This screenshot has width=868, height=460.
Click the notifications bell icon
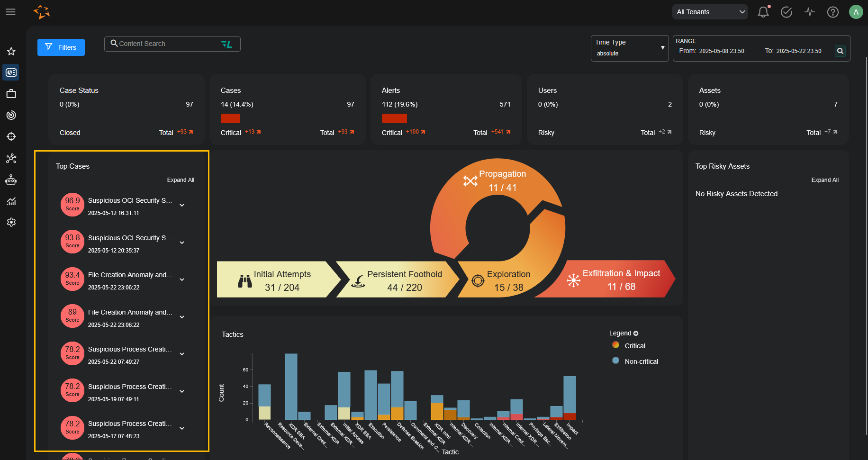pos(763,12)
